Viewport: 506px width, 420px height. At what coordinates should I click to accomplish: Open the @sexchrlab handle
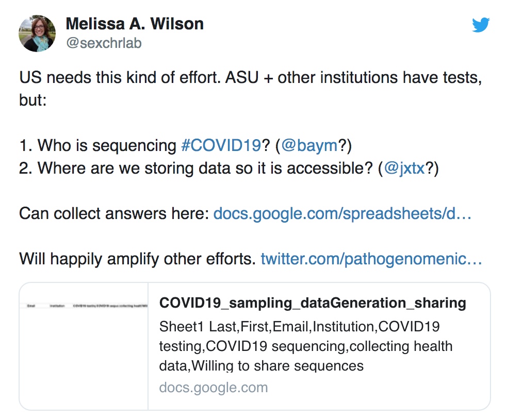click(x=104, y=43)
